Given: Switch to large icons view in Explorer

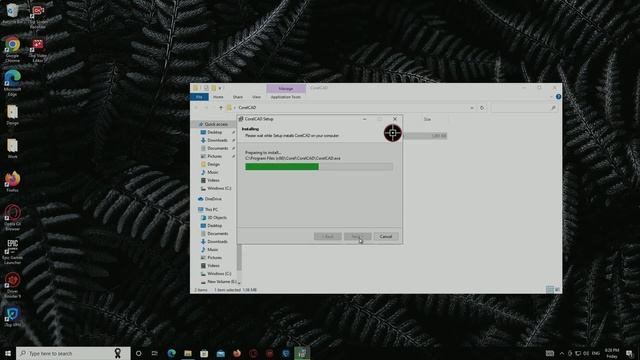Looking at the screenshot, I should 558,289.
